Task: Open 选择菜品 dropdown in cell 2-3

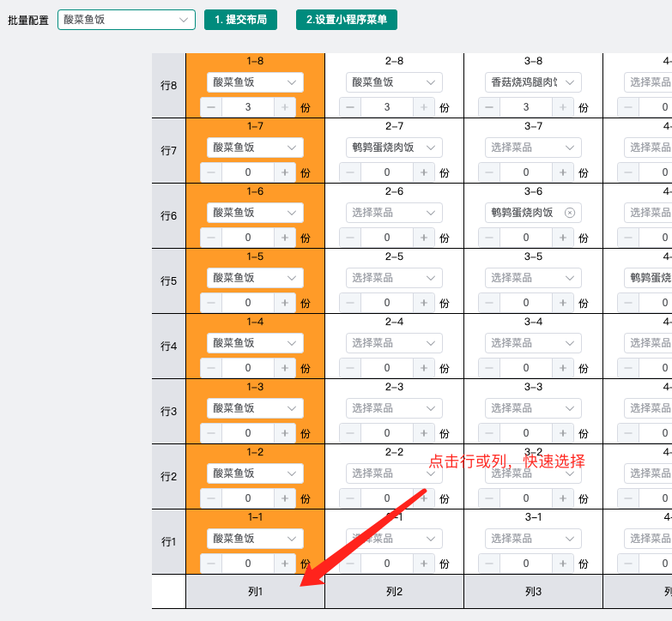Action: tap(394, 408)
